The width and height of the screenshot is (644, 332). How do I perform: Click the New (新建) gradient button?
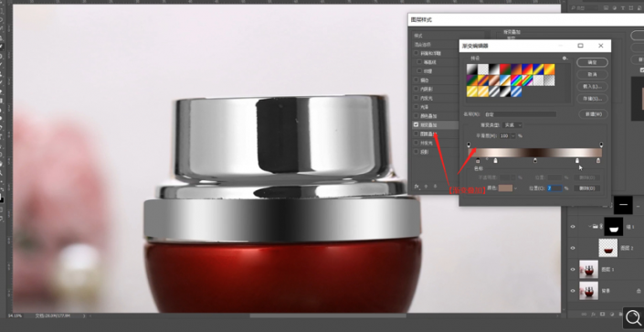pos(593,114)
